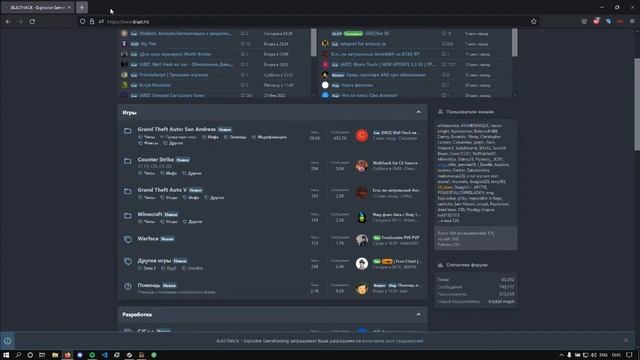This screenshot has width=640, height=360.
Task: Open the last poster avatar in Другие игры row
Action: tap(362, 264)
